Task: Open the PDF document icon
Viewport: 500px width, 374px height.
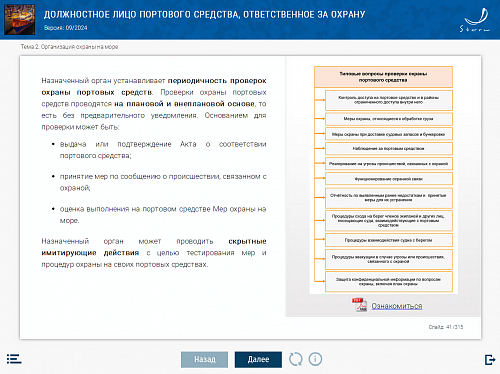Action: coord(359,304)
